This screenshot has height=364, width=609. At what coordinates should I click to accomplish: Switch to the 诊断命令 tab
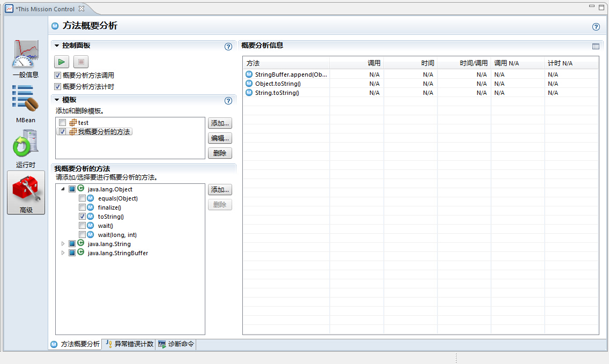pos(176,344)
